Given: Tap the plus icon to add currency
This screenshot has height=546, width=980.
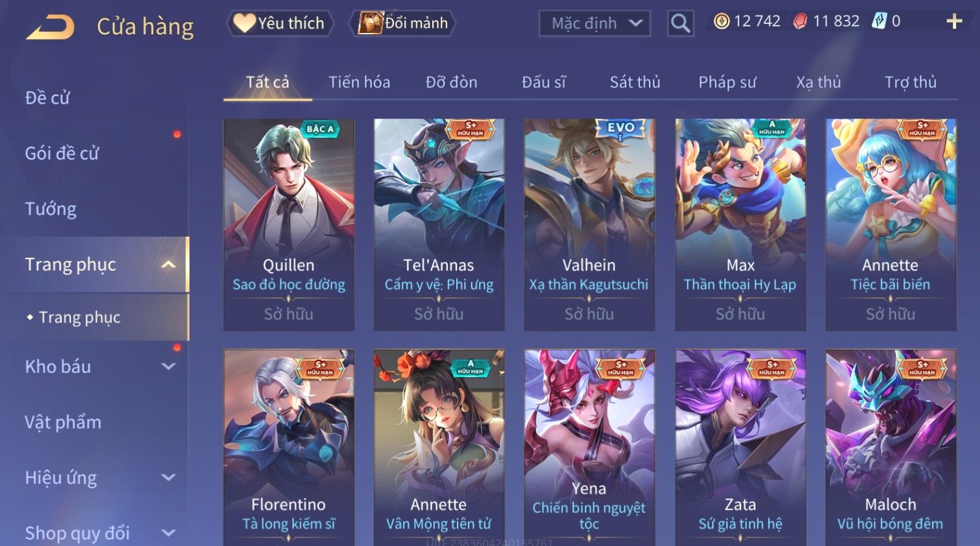Looking at the screenshot, I should (954, 21).
